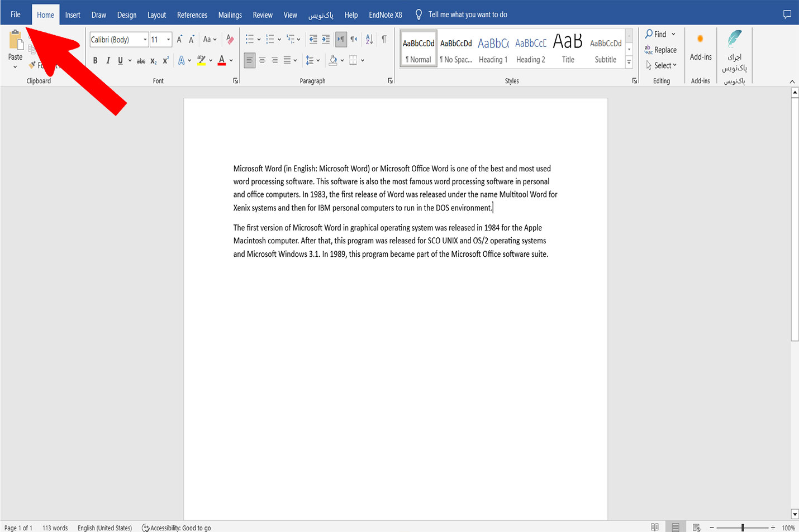
Task: Switch to Print Layout view
Action: pyautogui.click(x=676, y=528)
